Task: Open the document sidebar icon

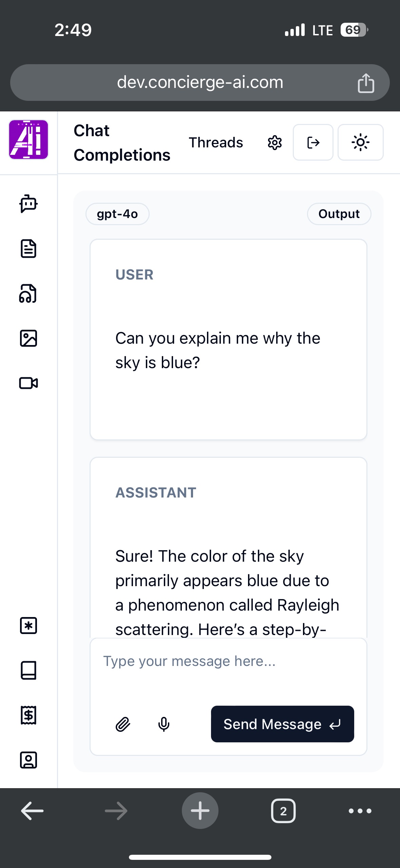Action: click(x=28, y=249)
